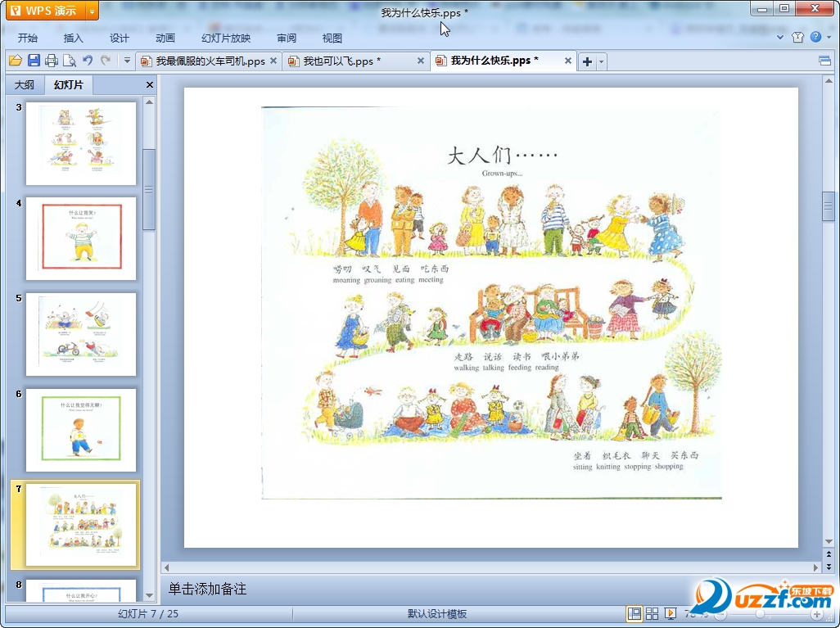Screen dimensions: 840x628
Task: Select slide 4 thumbnail with red border
Action: [81, 238]
